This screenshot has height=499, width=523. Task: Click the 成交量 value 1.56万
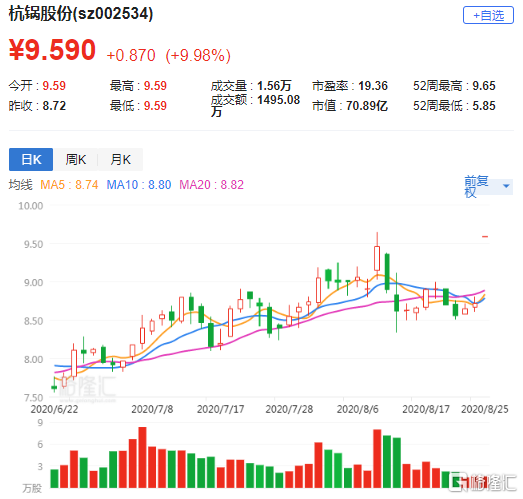[x=275, y=86]
